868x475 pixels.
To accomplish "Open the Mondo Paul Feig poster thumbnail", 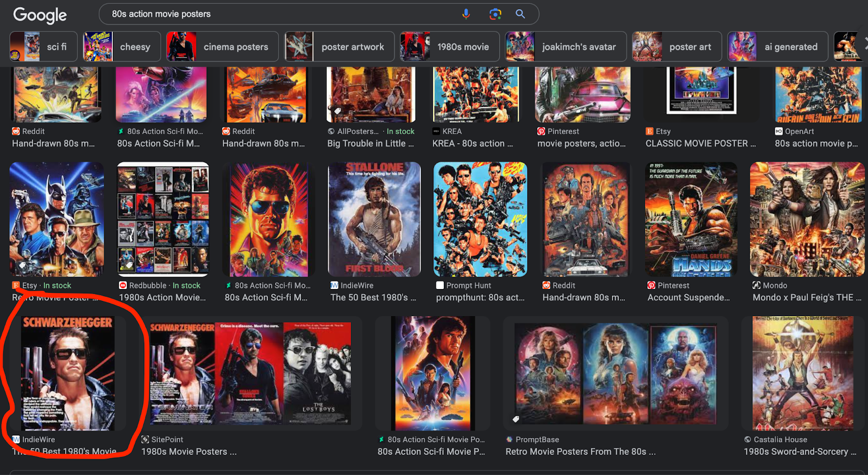I will pos(807,219).
